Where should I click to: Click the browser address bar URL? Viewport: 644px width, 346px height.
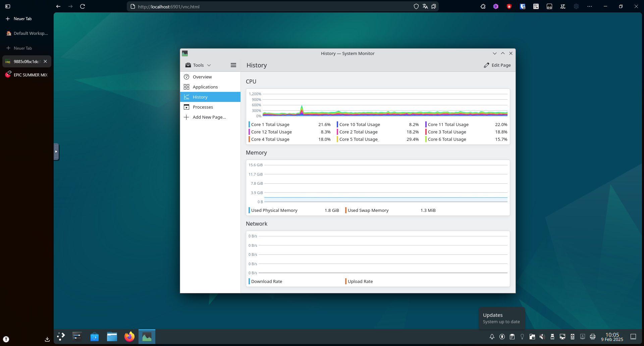pos(169,6)
